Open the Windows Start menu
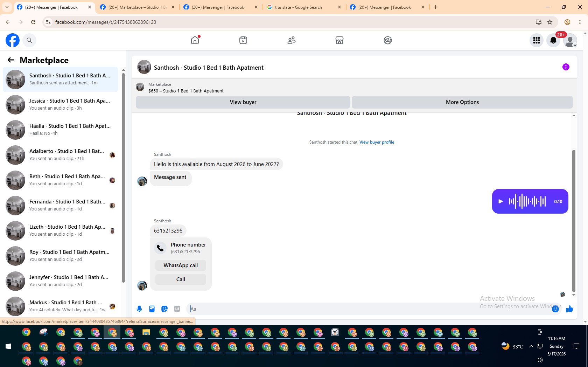The height and width of the screenshot is (367, 588). 8,346
